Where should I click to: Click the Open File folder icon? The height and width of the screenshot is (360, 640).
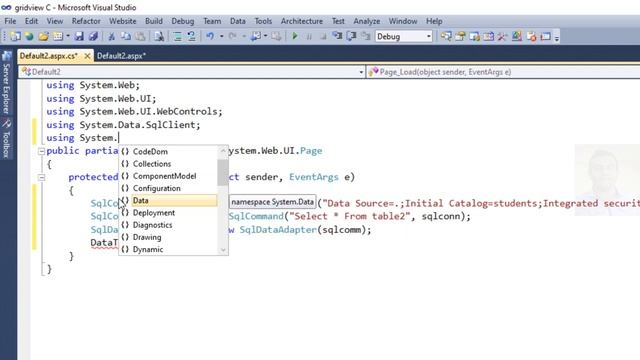pos(43,36)
